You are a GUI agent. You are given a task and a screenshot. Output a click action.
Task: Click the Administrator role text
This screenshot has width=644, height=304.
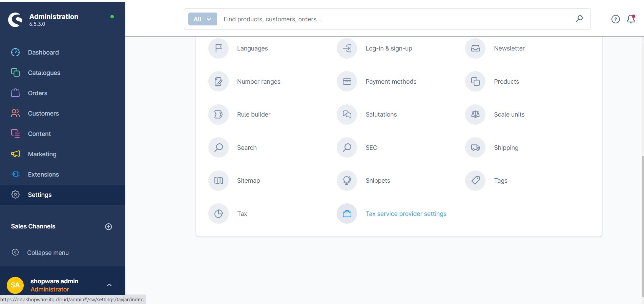[50, 289]
